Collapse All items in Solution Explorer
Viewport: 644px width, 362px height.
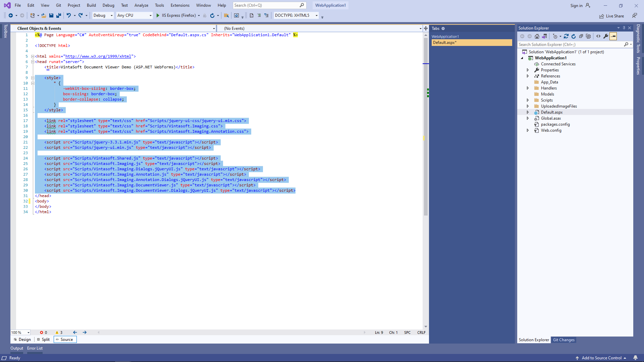tap(581, 36)
